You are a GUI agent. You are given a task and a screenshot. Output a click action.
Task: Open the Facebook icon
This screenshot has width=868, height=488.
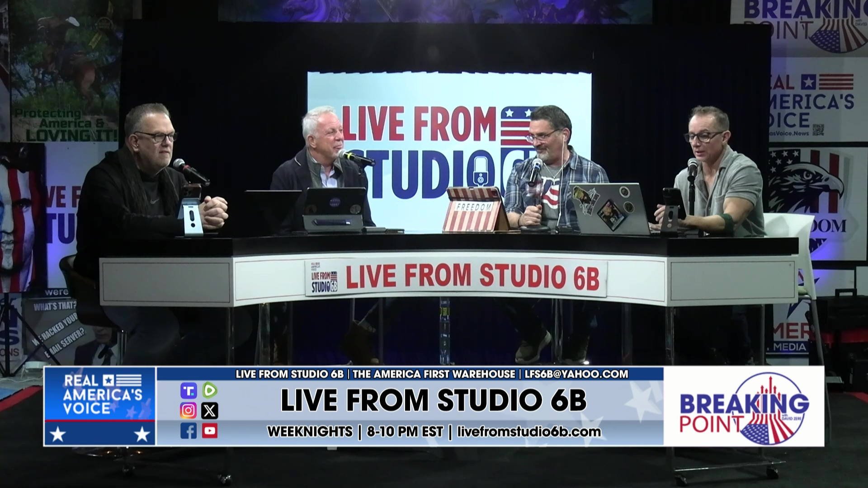pos(189,430)
